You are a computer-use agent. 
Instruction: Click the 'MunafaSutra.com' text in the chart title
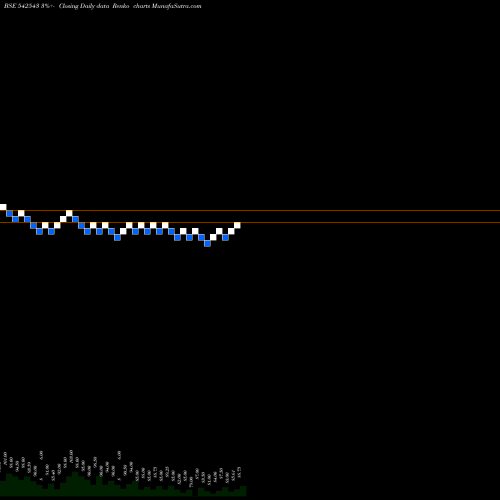(x=176, y=6)
